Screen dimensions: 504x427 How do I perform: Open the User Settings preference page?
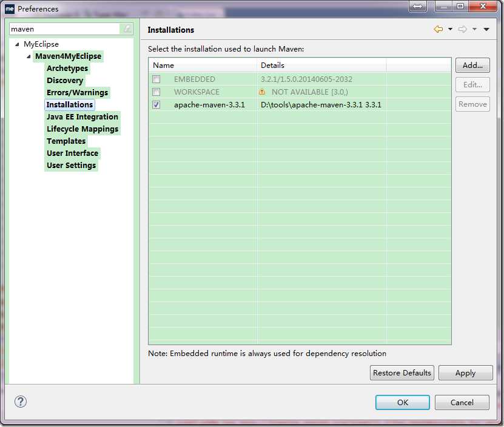[x=72, y=166]
